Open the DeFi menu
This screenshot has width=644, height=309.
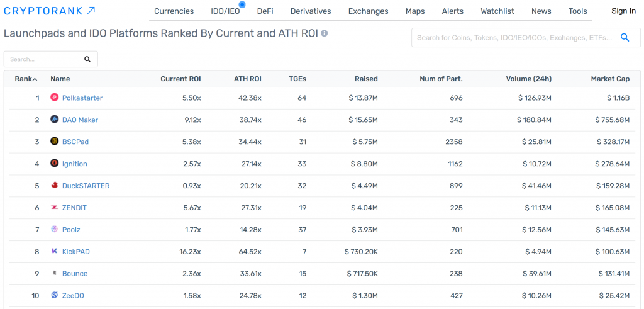coord(265,11)
